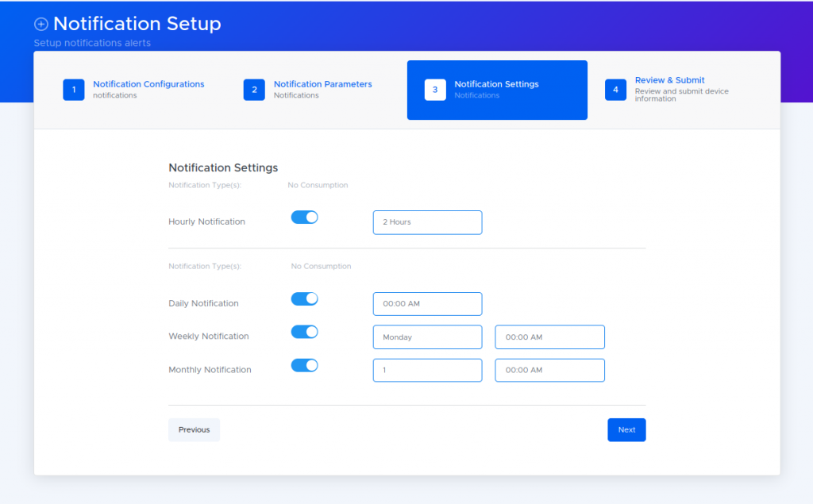The image size is (813, 504).
Task: Click the step 3 numbered badge
Action: 434,90
